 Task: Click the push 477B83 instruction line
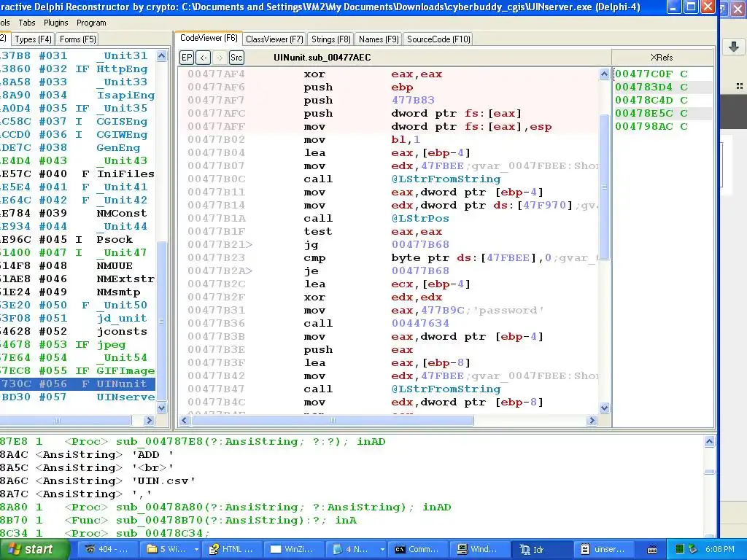[x=389, y=101]
